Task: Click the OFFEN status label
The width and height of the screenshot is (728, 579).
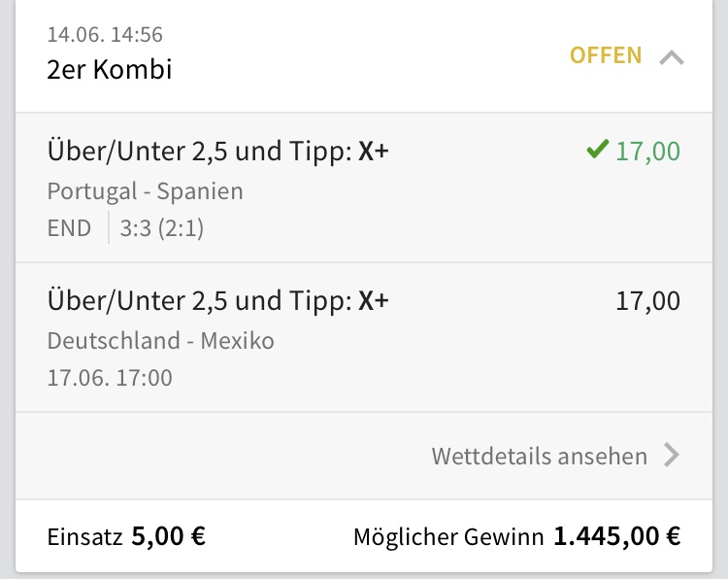Action: pos(606,55)
